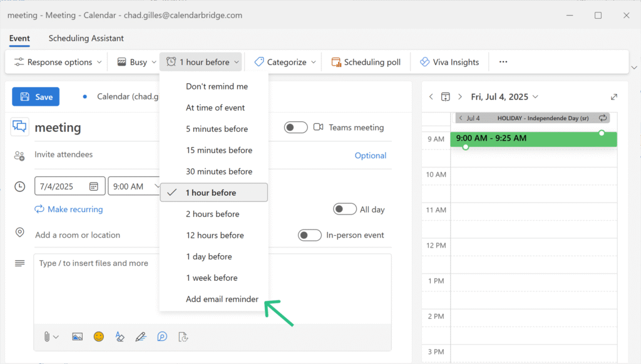Viewport: 641px width, 364px height.
Task: Open the Categorize dropdown
Action: point(285,62)
